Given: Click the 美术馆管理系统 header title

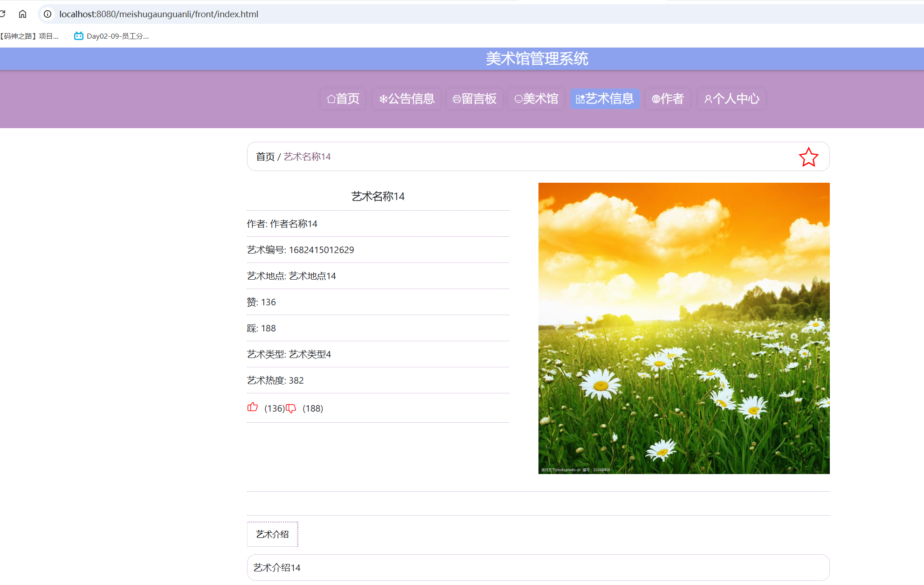Looking at the screenshot, I should [x=537, y=59].
